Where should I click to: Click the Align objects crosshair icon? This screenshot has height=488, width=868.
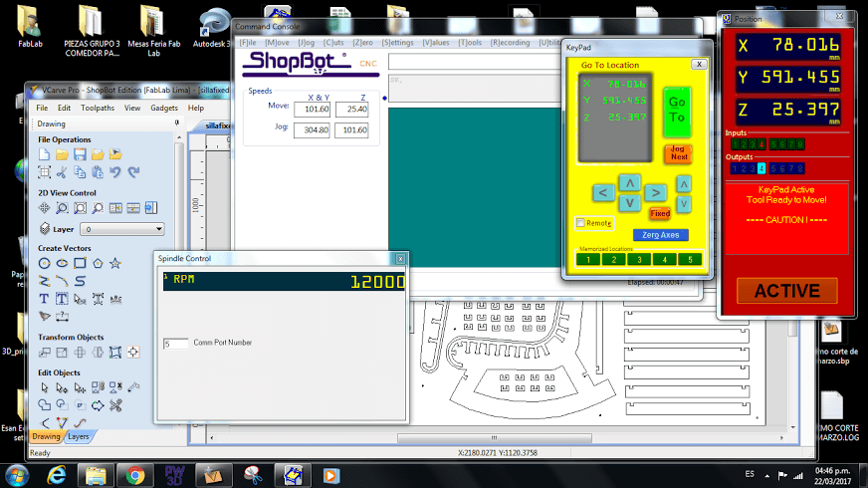pos(132,352)
